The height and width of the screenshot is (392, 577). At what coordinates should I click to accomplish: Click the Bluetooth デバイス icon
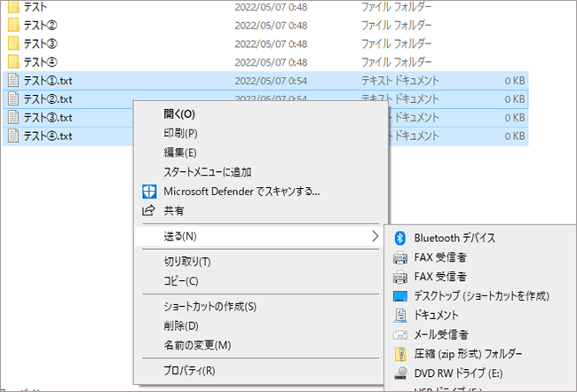pyautogui.click(x=400, y=239)
